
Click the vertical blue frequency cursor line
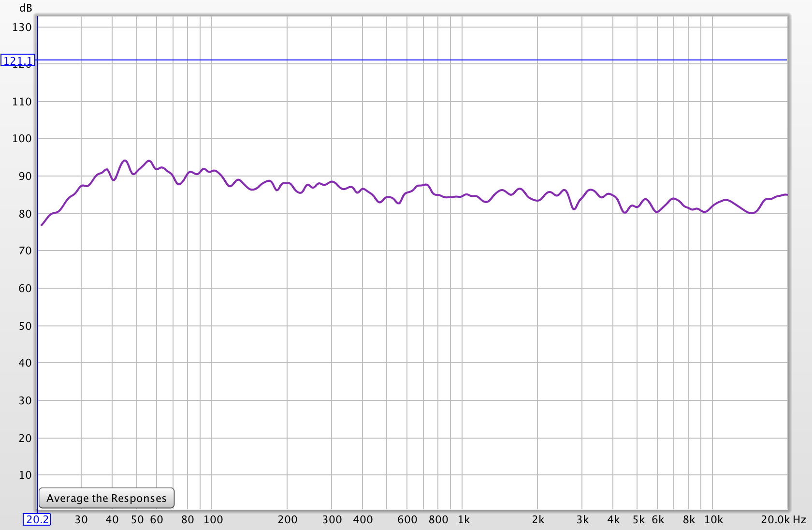tap(37, 264)
